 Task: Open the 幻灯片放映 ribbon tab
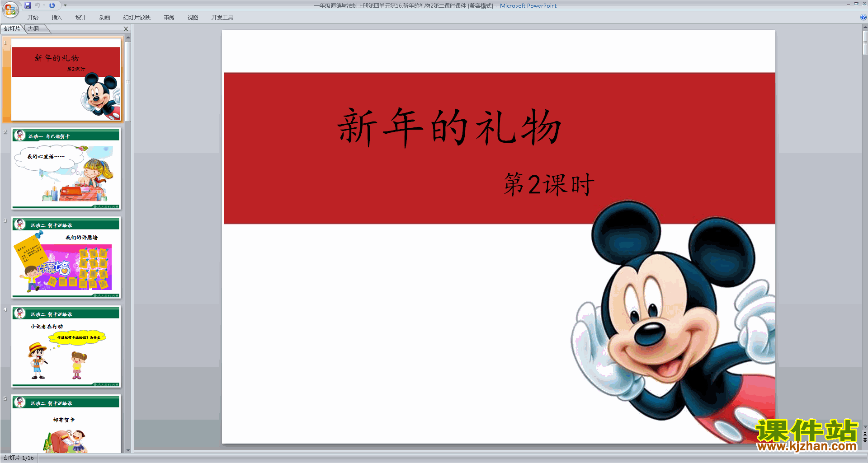tap(137, 17)
